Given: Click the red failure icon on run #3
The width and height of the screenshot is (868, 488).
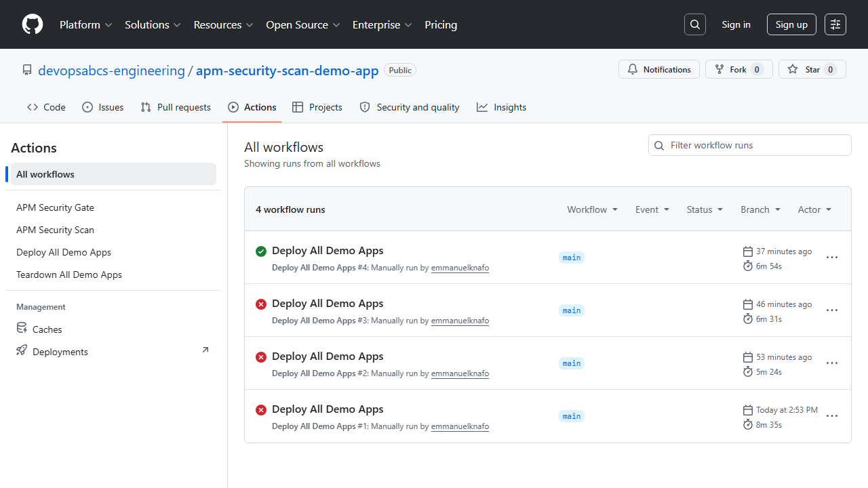Looking at the screenshot, I should click(261, 304).
